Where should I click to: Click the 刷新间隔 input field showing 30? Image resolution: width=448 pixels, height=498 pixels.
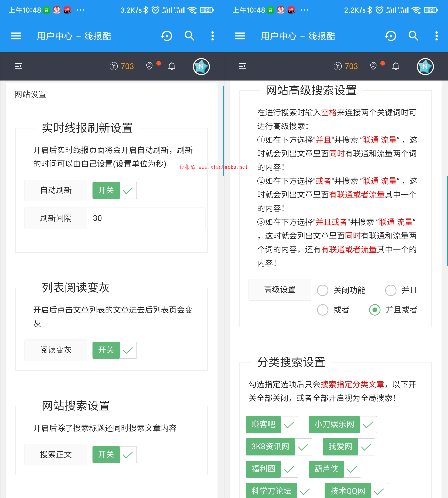[146, 218]
